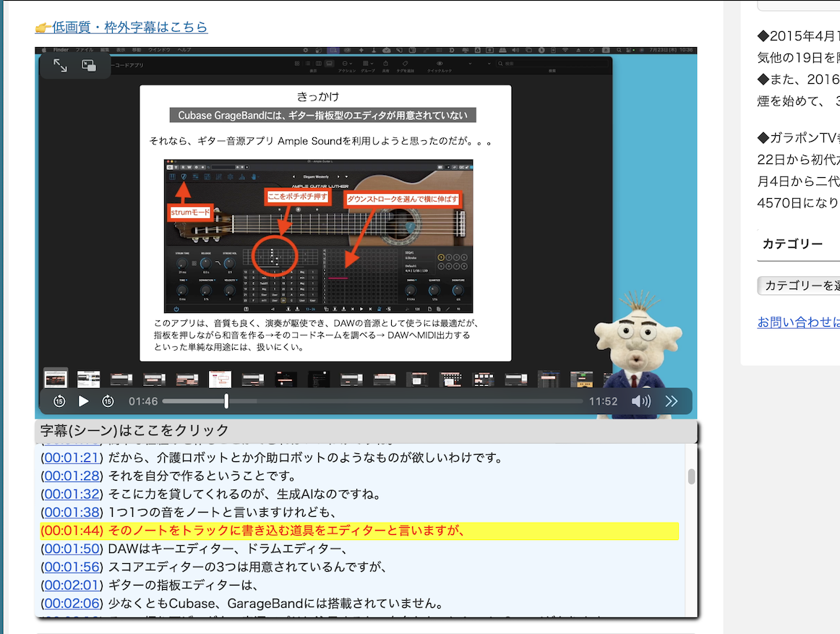840x634 pixels.
Task: Skip forward 15 seconds in the video
Action: click(108, 401)
